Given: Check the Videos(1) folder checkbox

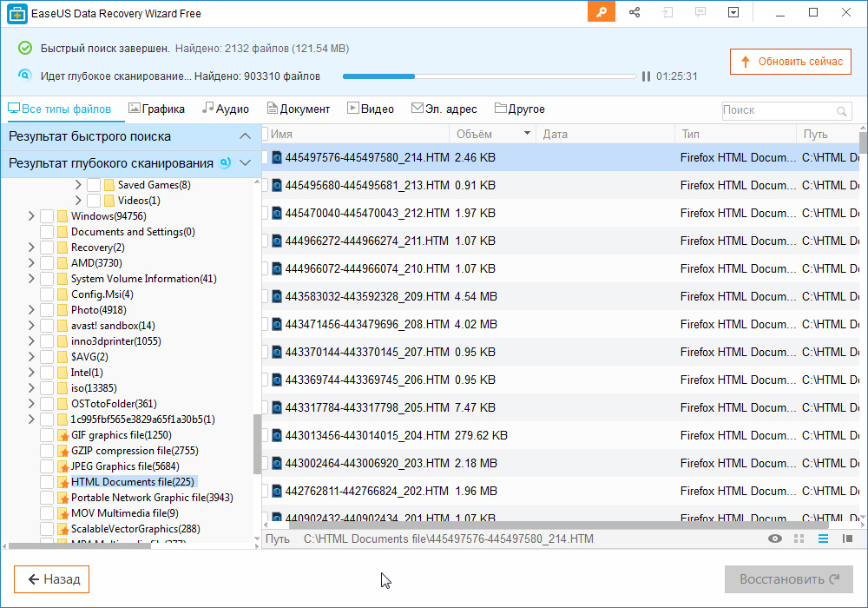Looking at the screenshot, I should (x=94, y=201).
